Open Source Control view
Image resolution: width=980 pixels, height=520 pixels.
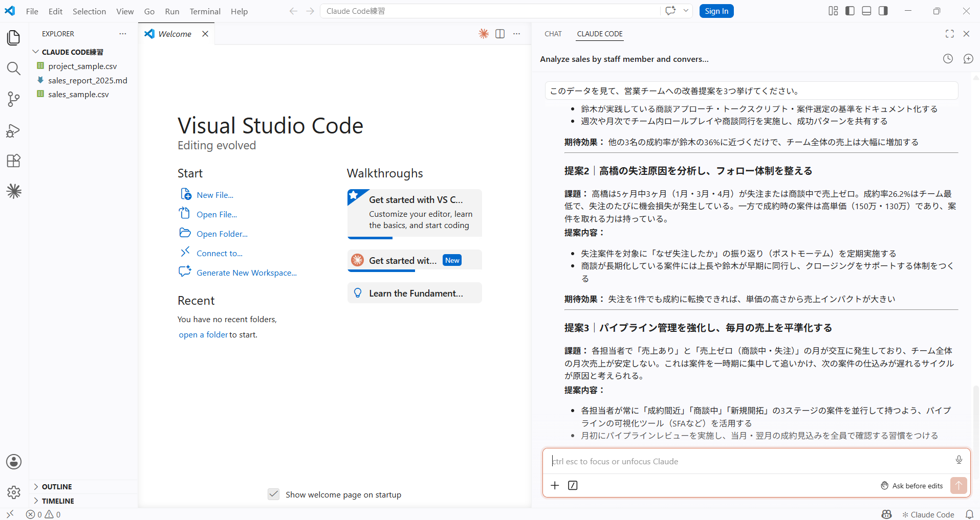click(x=14, y=99)
